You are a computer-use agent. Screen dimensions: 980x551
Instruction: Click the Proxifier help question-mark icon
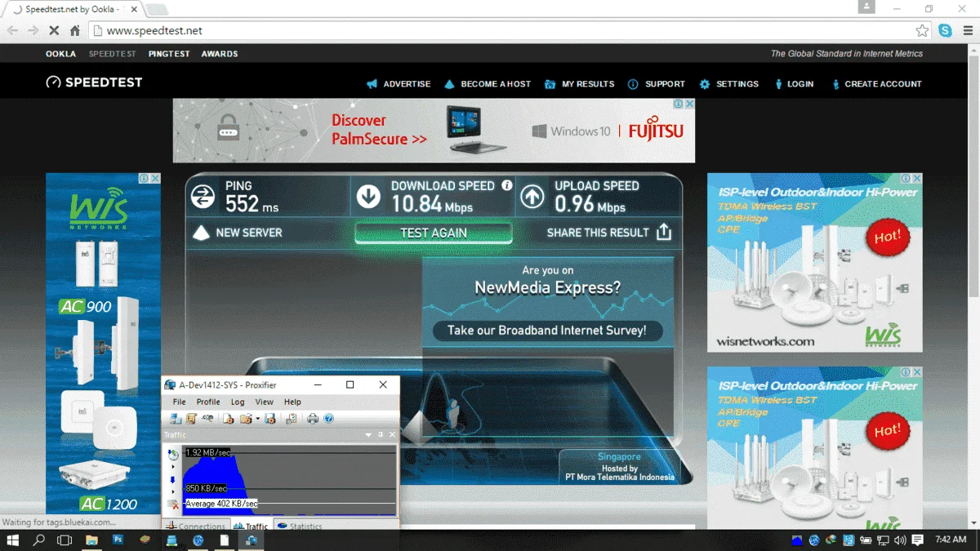click(329, 419)
